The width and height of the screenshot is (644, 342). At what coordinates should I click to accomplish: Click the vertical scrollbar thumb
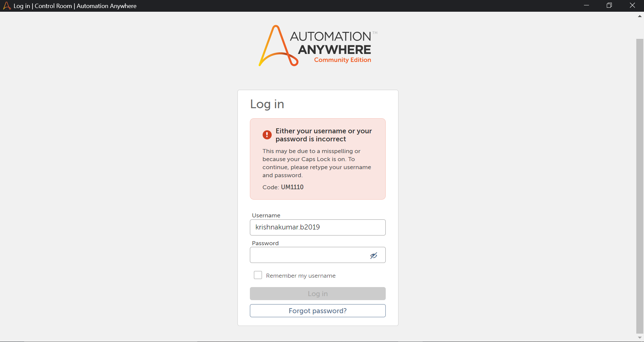click(x=640, y=186)
